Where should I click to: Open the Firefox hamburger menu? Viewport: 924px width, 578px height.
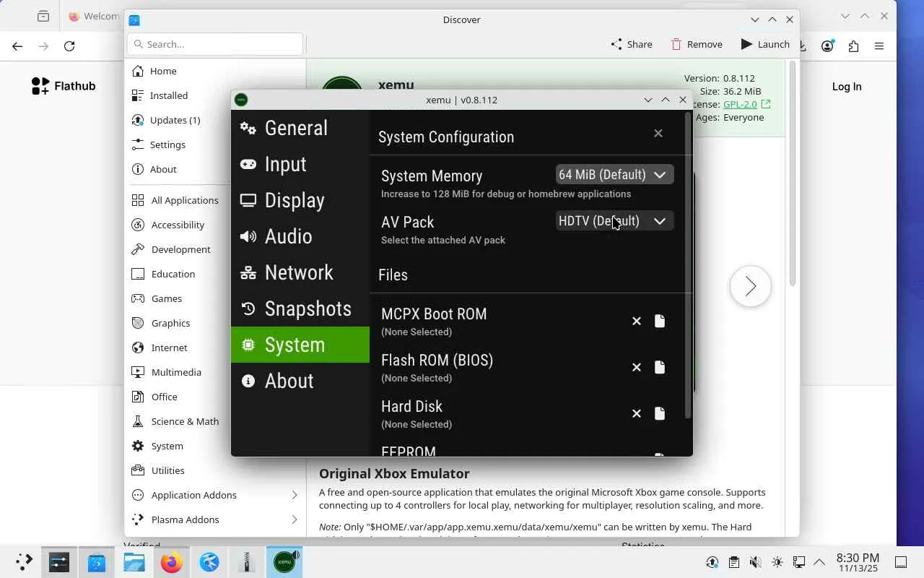[x=879, y=46]
